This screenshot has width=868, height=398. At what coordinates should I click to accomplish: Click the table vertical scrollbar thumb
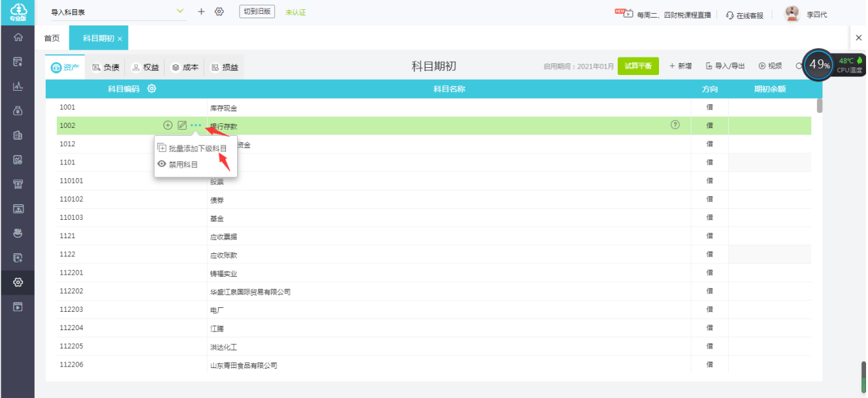(819, 105)
